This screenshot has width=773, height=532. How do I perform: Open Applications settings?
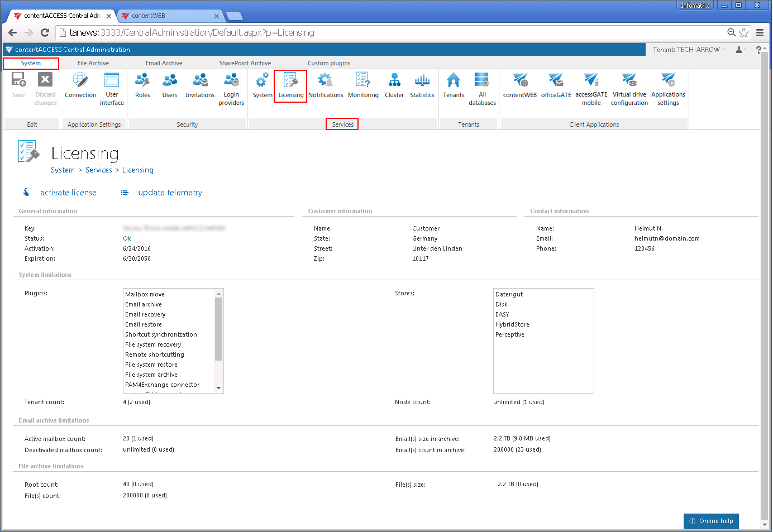pos(668,89)
